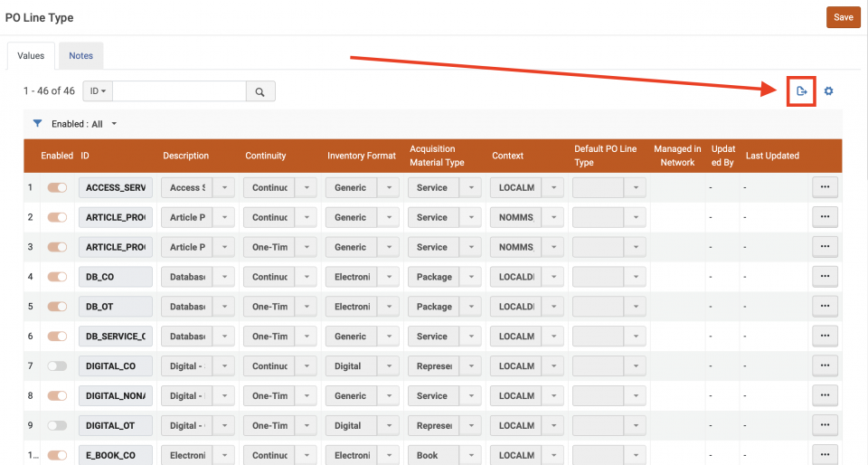This screenshot has width=868, height=465.
Task: Enable the DIGITAL_CO row toggle
Action: [x=57, y=366]
